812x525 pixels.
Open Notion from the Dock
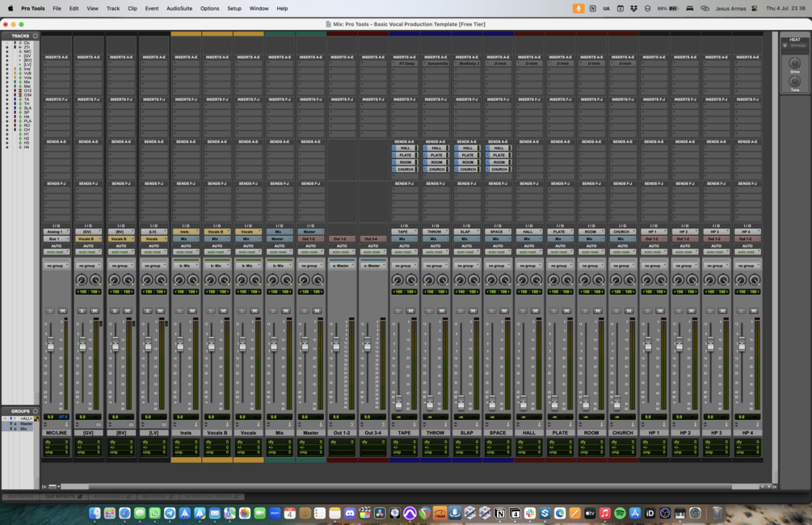point(500,513)
